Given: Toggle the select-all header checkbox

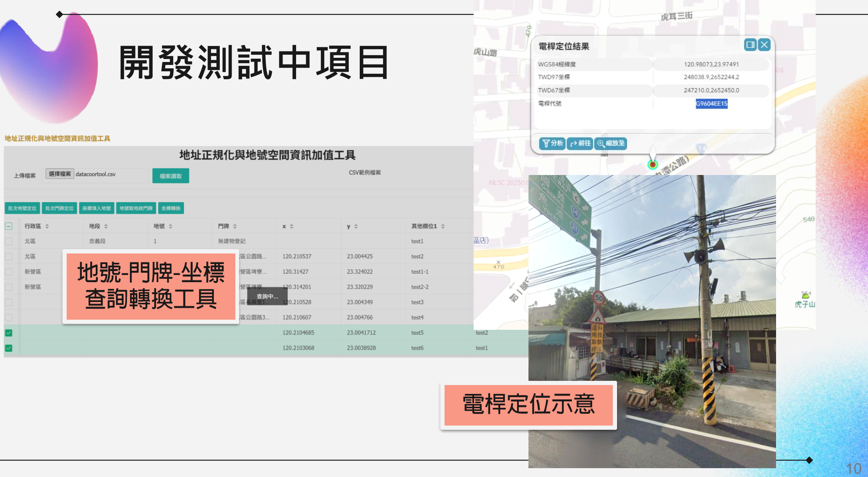Looking at the screenshot, I should pyautogui.click(x=9, y=226).
